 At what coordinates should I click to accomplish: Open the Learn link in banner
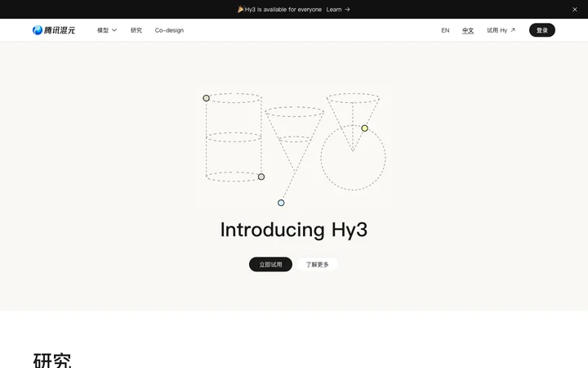tap(338, 9)
